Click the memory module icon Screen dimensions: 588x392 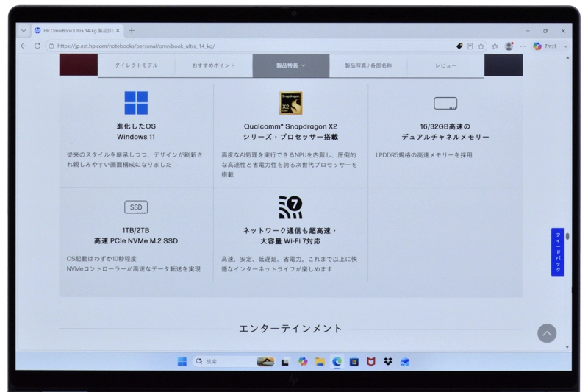[445, 103]
